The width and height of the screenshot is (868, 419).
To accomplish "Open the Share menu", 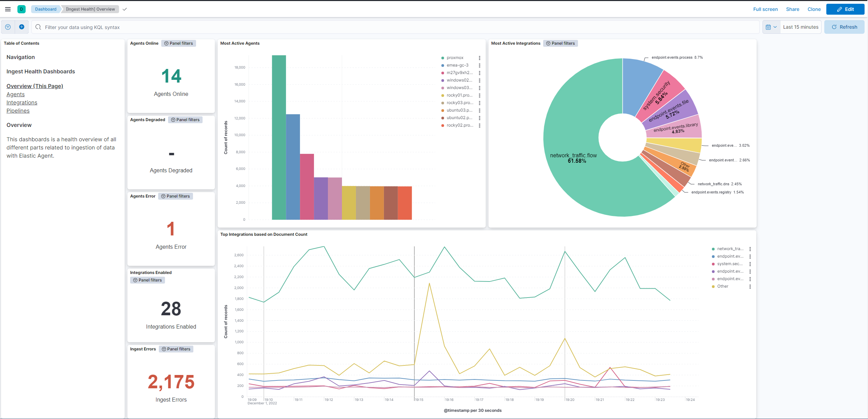I will [792, 9].
